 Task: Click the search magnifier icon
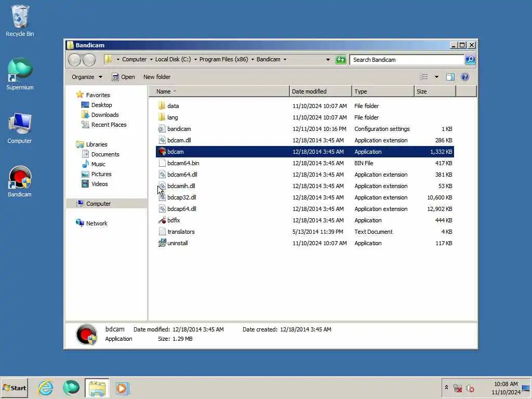(470, 60)
